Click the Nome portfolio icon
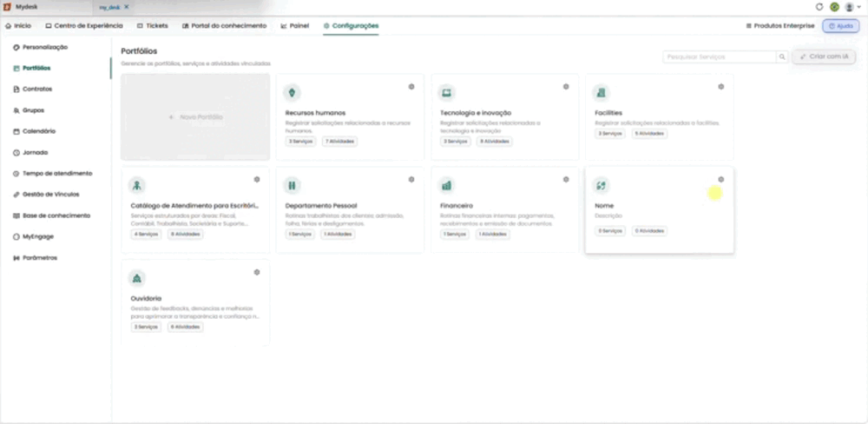The image size is (868, 424). [602, 185]
